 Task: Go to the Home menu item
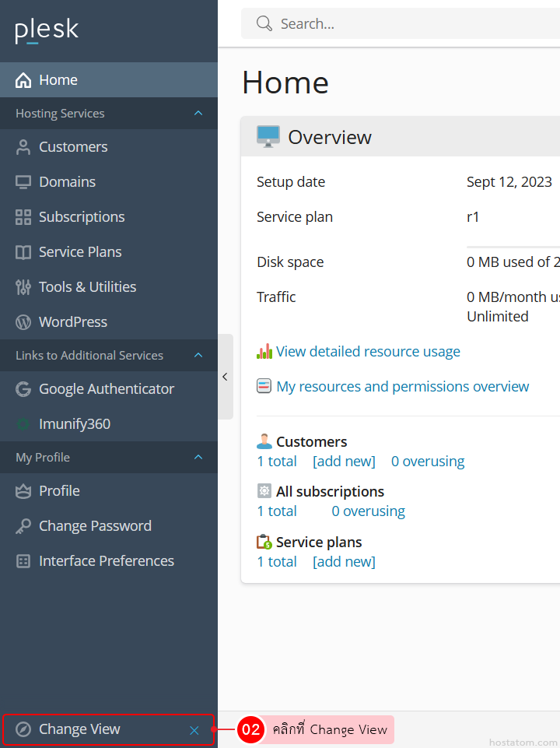[x=58, y=80]
